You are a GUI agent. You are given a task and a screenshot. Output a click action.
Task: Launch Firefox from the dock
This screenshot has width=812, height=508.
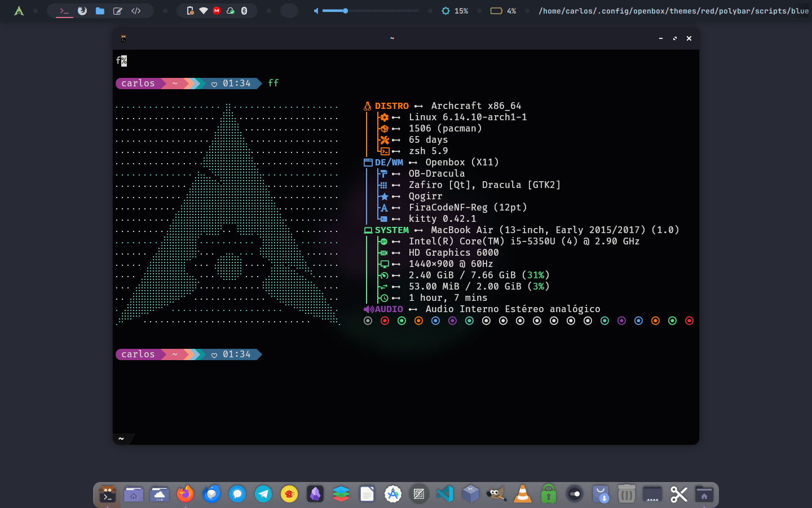(185, 494)
